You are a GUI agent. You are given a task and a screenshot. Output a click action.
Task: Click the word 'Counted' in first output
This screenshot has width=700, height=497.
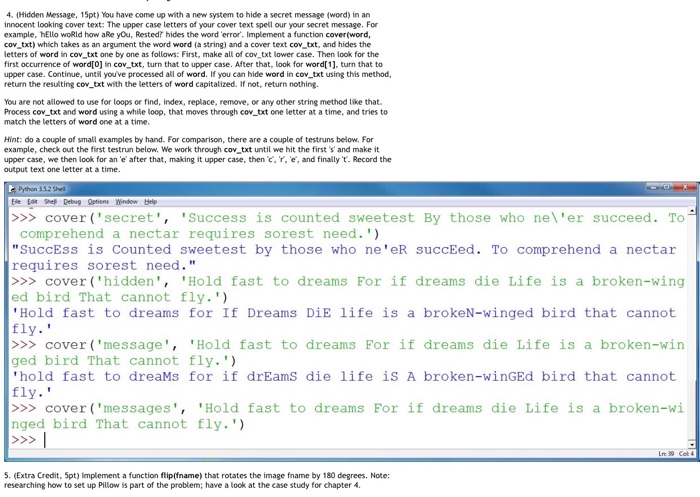coord(141,250)
